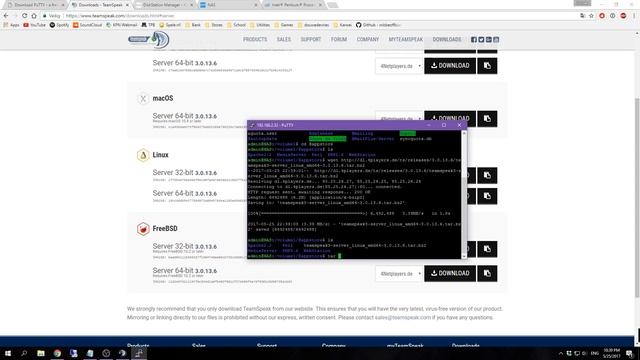The width and height of the screenshot is (640, 360).
Task: Switch to Chrome on the taskbar
Action: coord(57,353)
